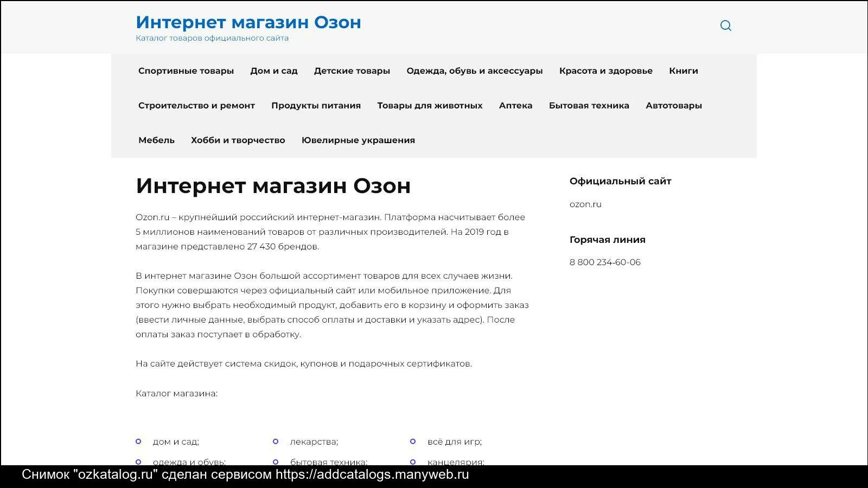Click 'дом и сад;' catalog list item
868x488 pixels.
pyautogui.click(x=176, y=442)
